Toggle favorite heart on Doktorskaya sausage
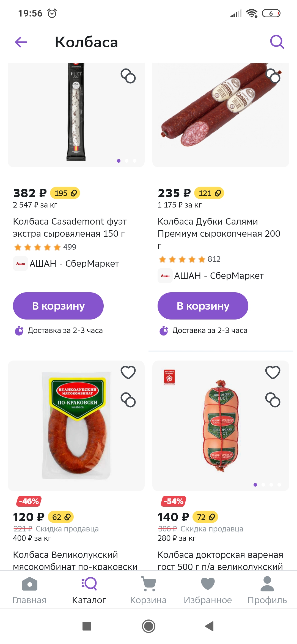The width and height of the screenshot is (297, 644). (273, 372)
